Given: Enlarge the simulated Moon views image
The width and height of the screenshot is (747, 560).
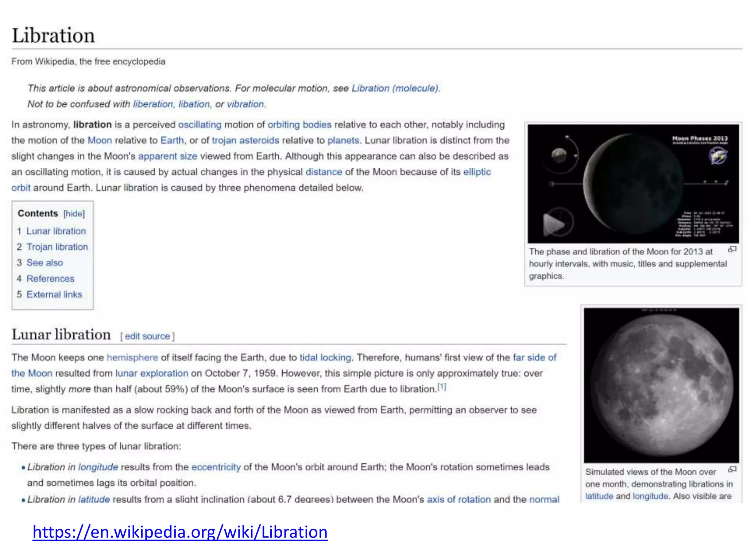Looking at the screenshot, I should pos(732,469).
